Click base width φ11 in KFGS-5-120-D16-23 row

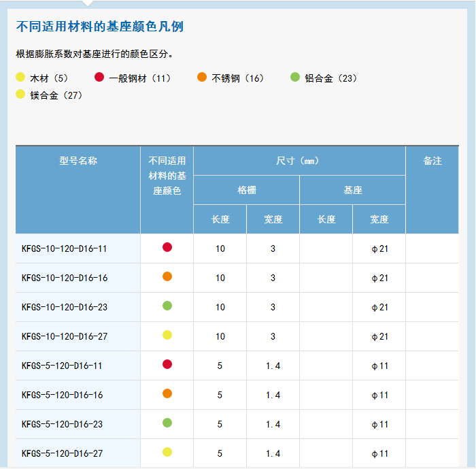click(x=379, y=424)
